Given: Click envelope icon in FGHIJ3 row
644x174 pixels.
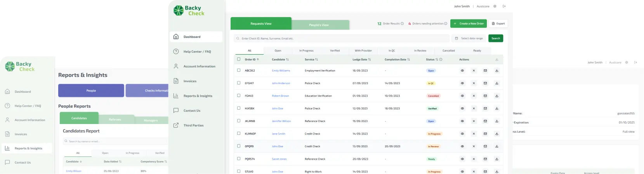Looking at the screenshot, I should (x=485, y=96).
